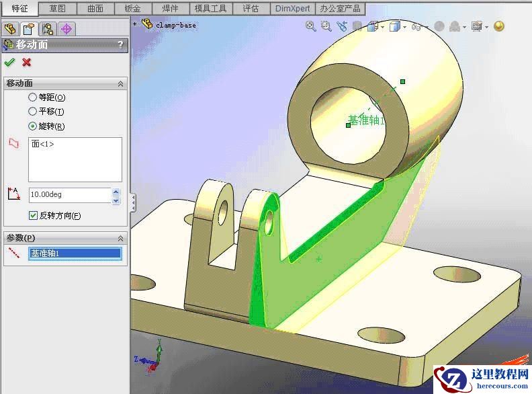
Task: Open the FeatureManager design tree tab
Action: pyautogui.click(x=9, y=29)
